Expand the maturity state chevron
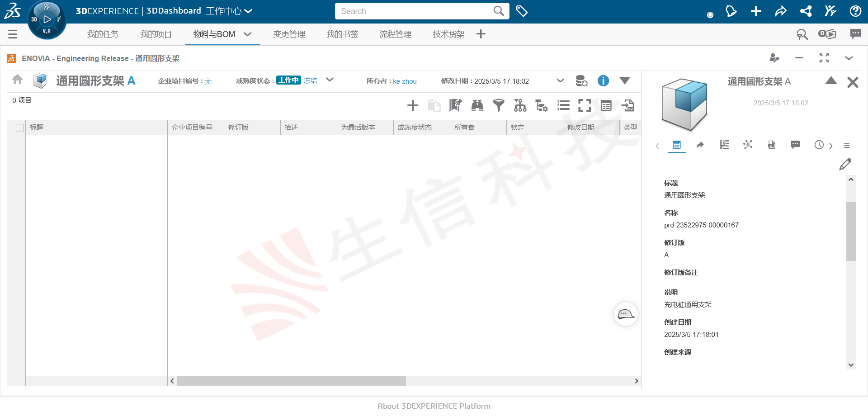The width and height of the screenshot is (868, 416). click(x=330, y=80)
